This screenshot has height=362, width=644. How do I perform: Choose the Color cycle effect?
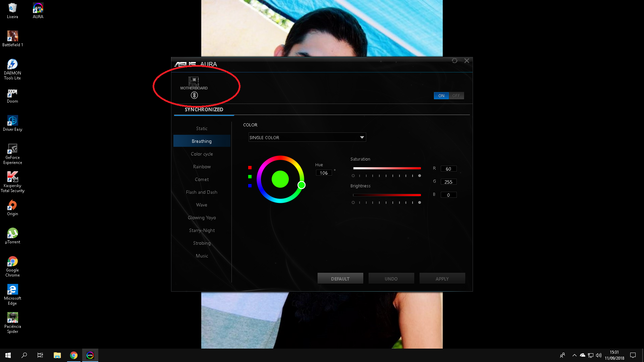point(202,154)
